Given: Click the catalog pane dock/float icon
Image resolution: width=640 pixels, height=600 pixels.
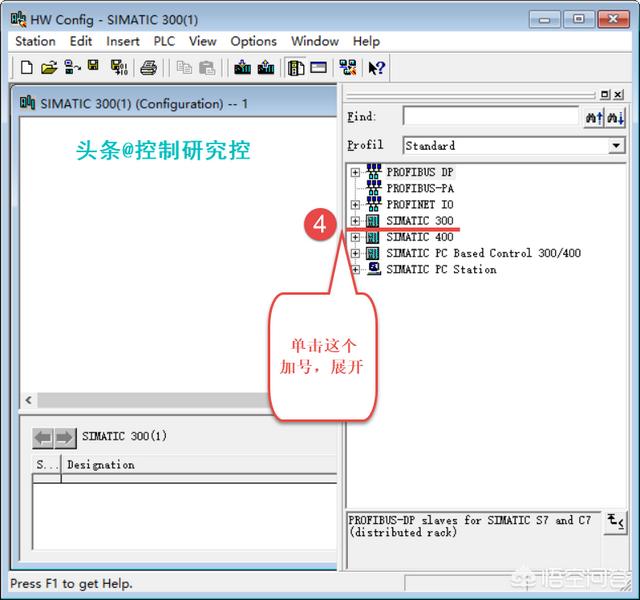Looking at the screenshot, I should pos(605,94).
